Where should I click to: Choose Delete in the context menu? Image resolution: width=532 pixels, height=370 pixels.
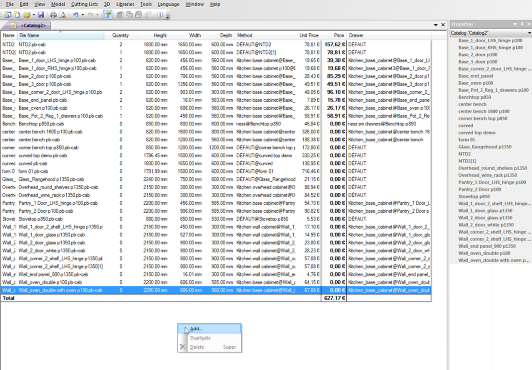click(210, 347)
